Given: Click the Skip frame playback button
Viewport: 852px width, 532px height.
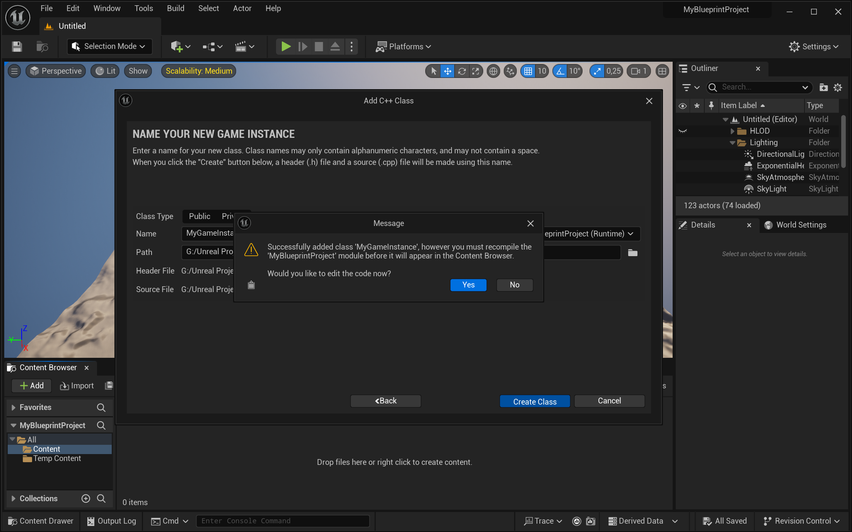Looking at the screenshot, I should pyautogui.click(x=303, y=47).
